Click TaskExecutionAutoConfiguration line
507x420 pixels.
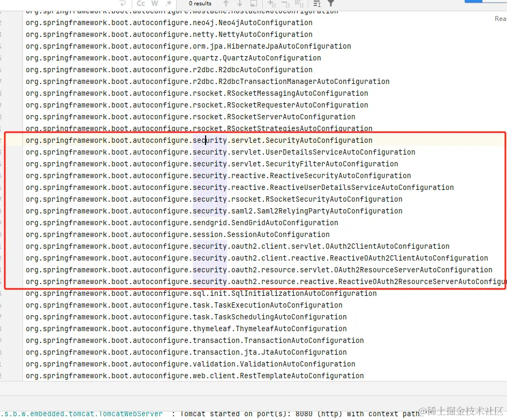pyautogui.click(x=184, y=306)
